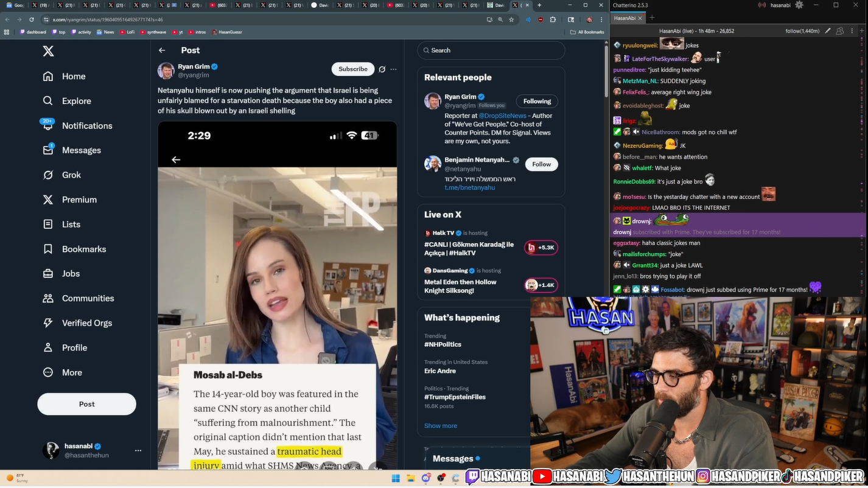Join Halk TV live broadcast listener bubble
This screenshot has width=868, height=488.
coord(541,248)
